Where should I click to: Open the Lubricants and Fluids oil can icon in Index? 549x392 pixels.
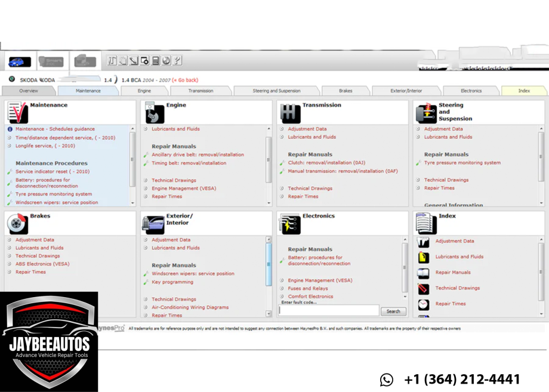(x=423, y=257)
